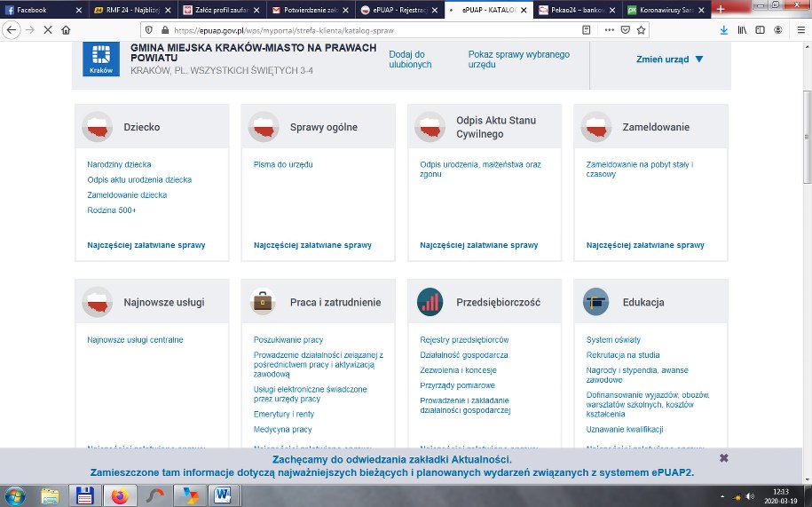Switch to the Załóż profil zaufany tab

(222, 10)
